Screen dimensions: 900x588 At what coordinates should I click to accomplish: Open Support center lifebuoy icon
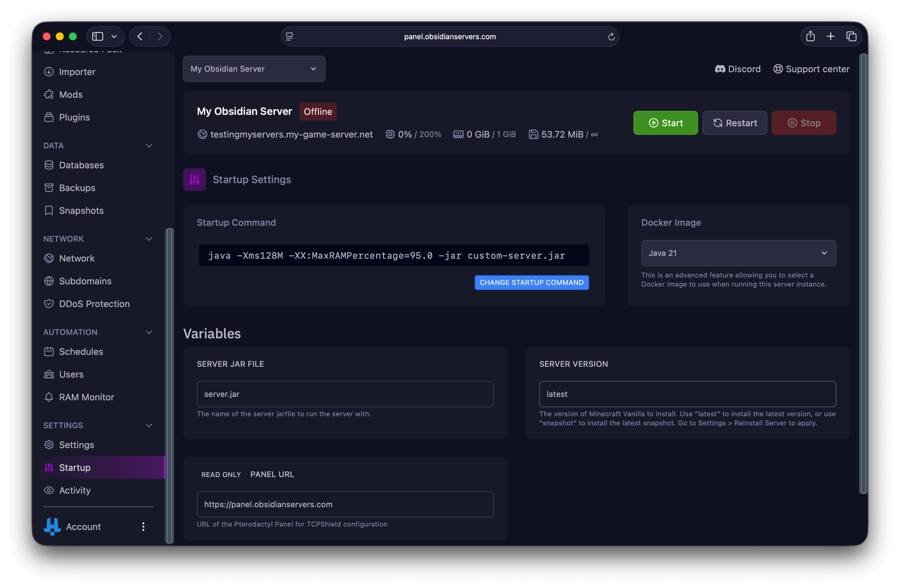pos(778,69)
